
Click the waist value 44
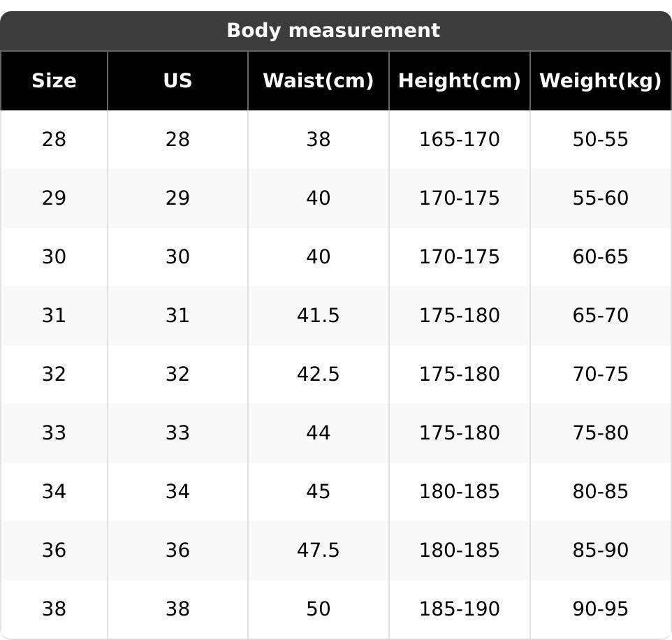coord(318,433)
